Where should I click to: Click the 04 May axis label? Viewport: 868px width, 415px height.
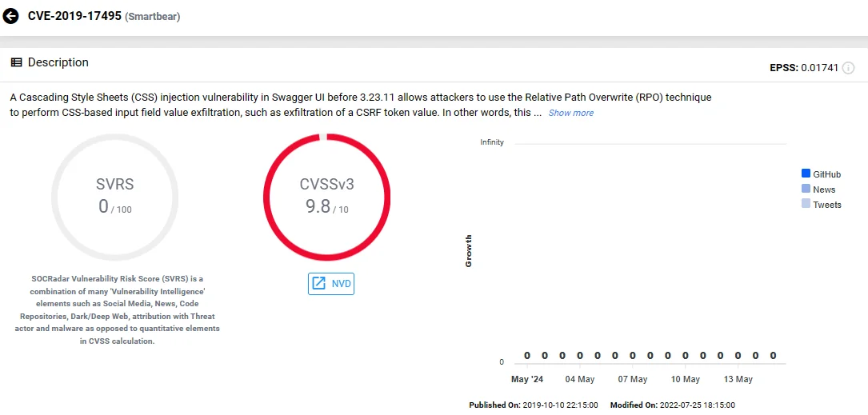(579, 380)
